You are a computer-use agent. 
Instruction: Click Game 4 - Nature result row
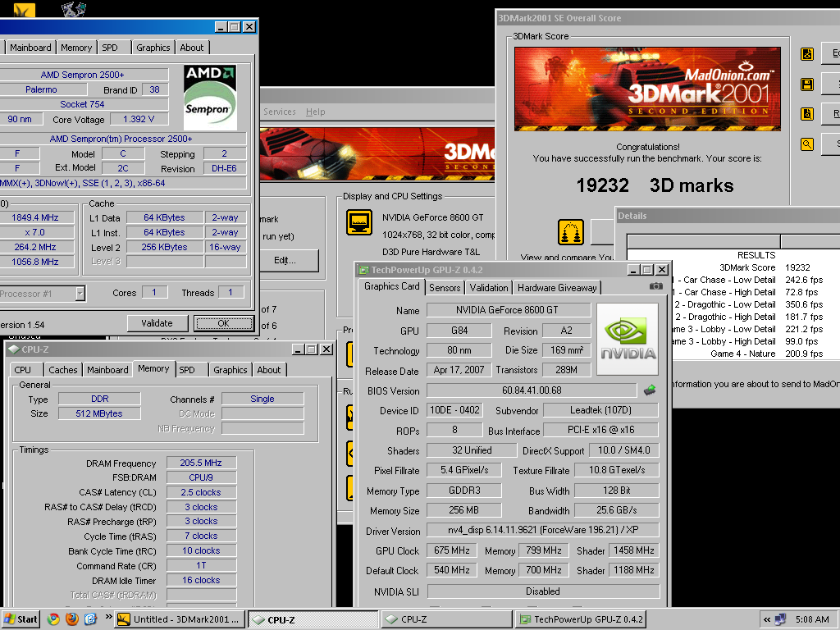point(756,354)
